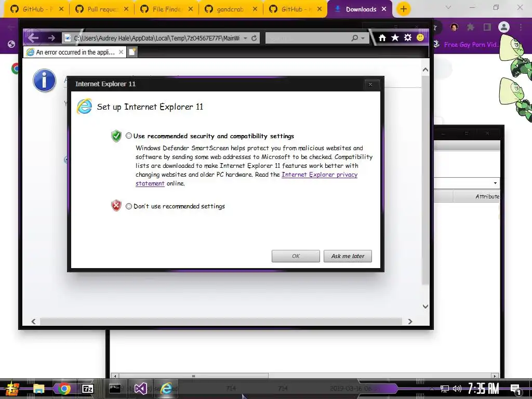The image size is (532, 399).
Task: Click volume speaker icon in system tray
Action: click(457, 389)
